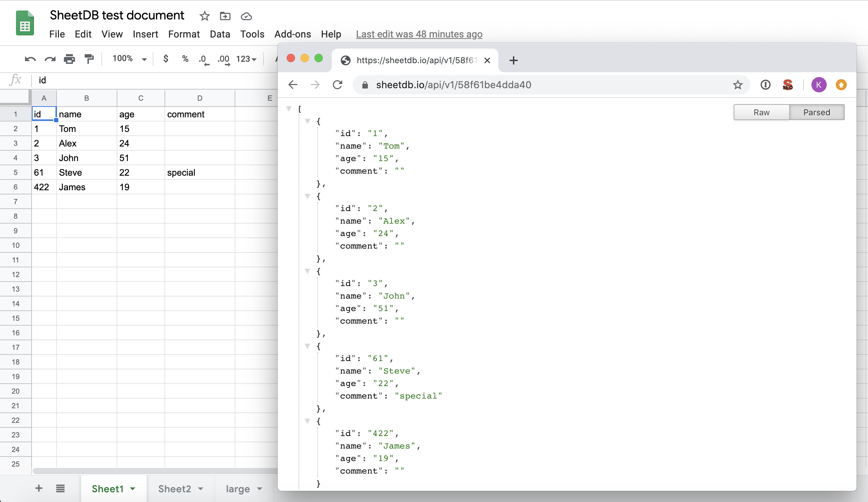Click the formula bar input field
This screenshot has height=502, width=868.
coord(153,80)
